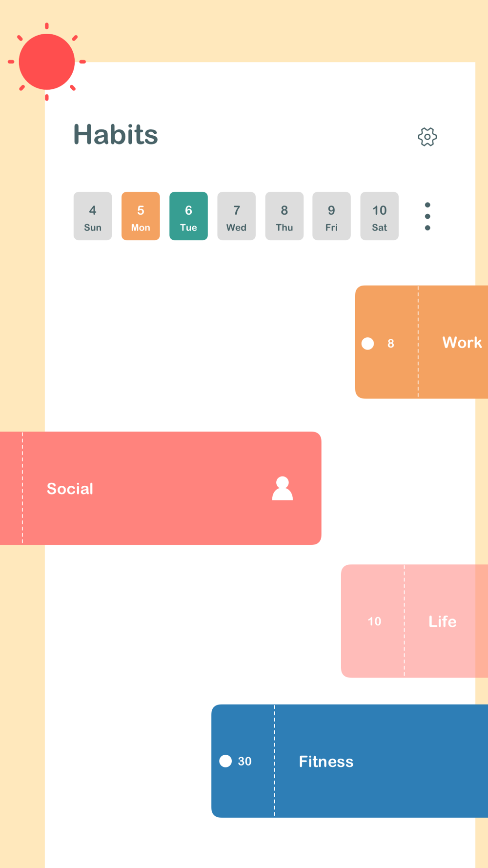Image resolution: width=488 pixels, height=868 pixels.
Task: Open settings via the gear icon
Action: (427, 137)
